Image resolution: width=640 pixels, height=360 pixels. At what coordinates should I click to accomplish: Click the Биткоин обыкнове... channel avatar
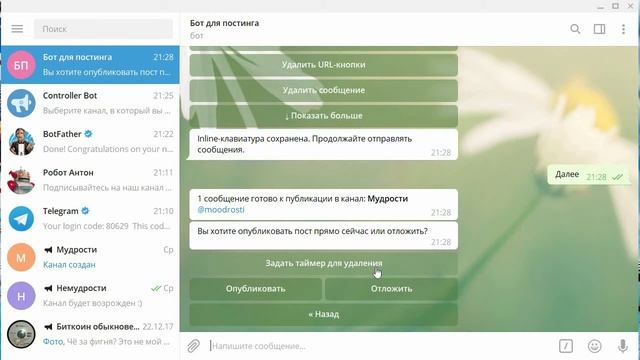pos(21,334)
